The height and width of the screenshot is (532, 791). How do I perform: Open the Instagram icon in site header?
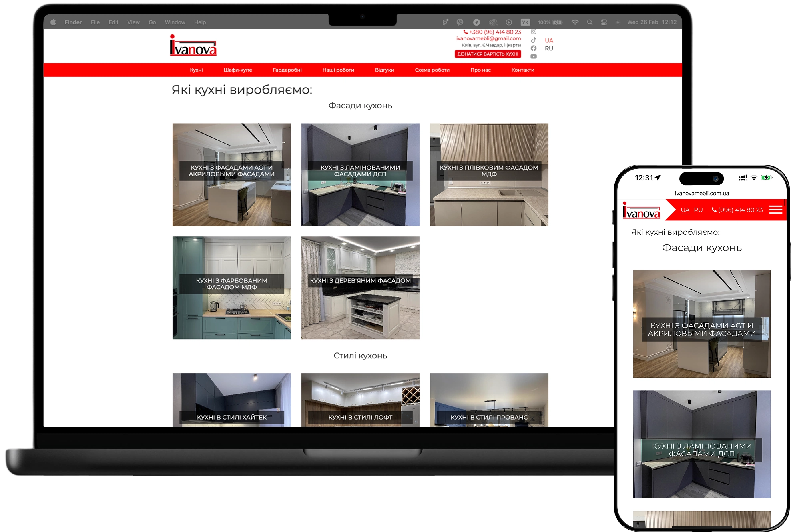[533, 32]
